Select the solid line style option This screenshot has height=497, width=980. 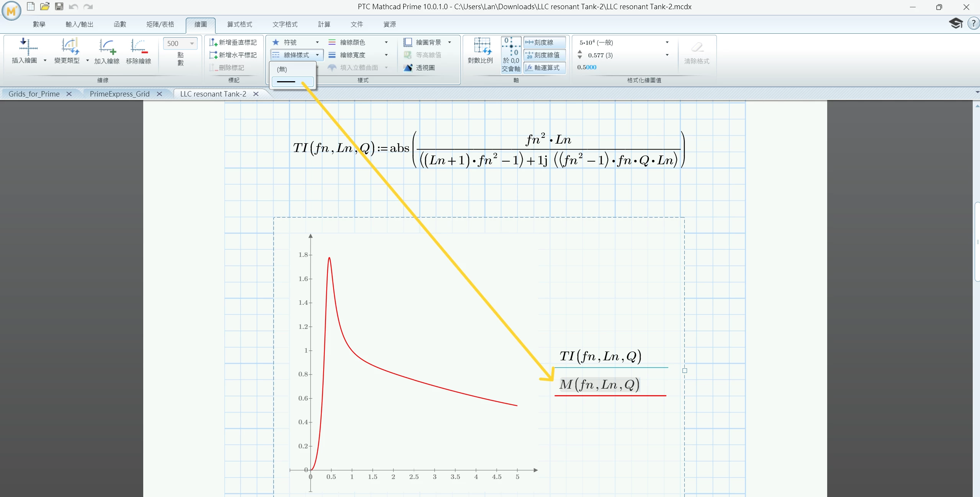292,82
